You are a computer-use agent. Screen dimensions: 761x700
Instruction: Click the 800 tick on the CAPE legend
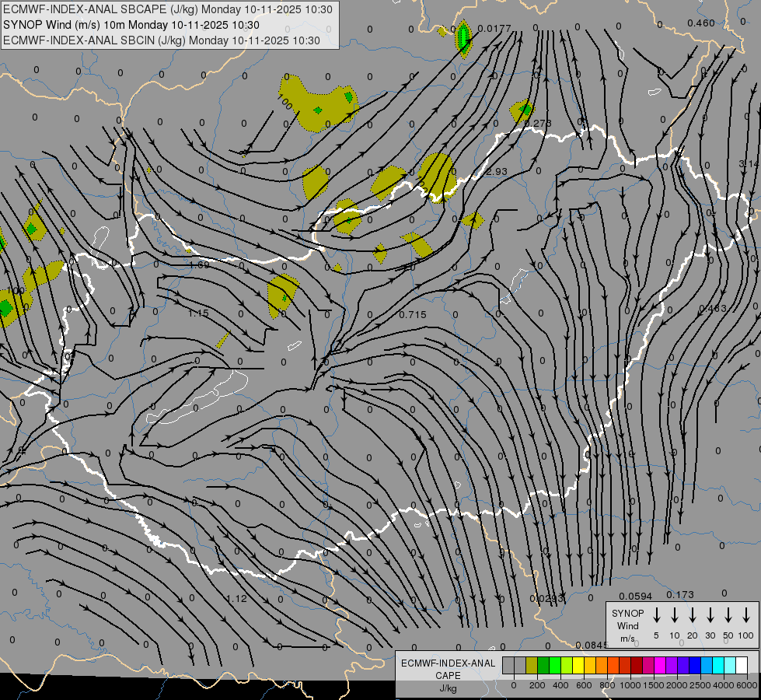(607, 685)
